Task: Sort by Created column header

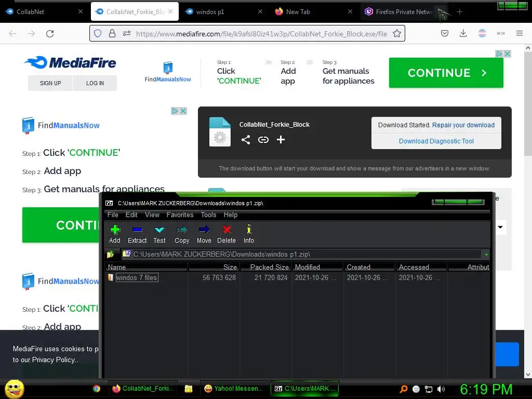Action: [x=369, y=267]
